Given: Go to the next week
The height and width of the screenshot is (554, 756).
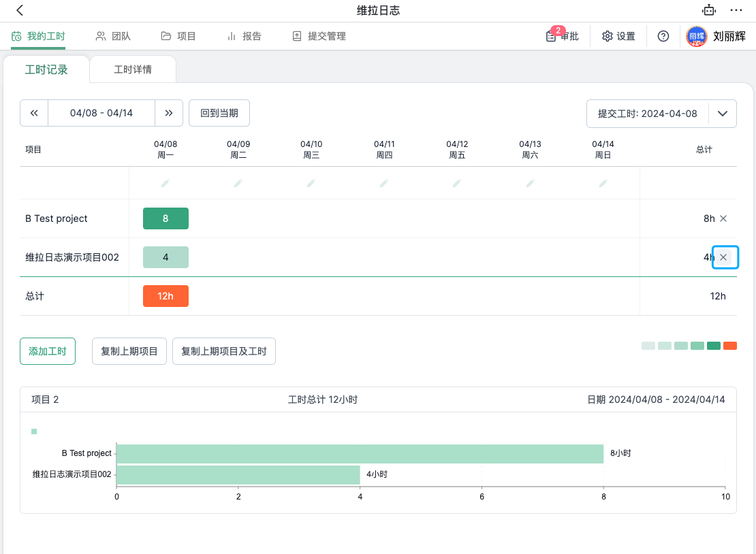Looking at the screenshot, I should [169, 113].
